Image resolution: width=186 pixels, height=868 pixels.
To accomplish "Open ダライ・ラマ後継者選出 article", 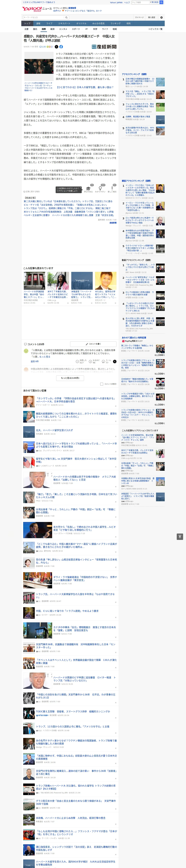I will tap(85, 579).
